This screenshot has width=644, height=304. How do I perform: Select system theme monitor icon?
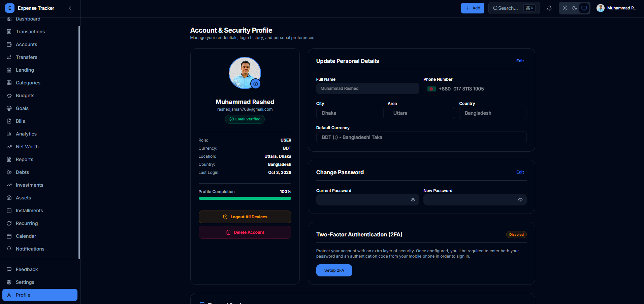pyautogui.click(x=584, y=8)
